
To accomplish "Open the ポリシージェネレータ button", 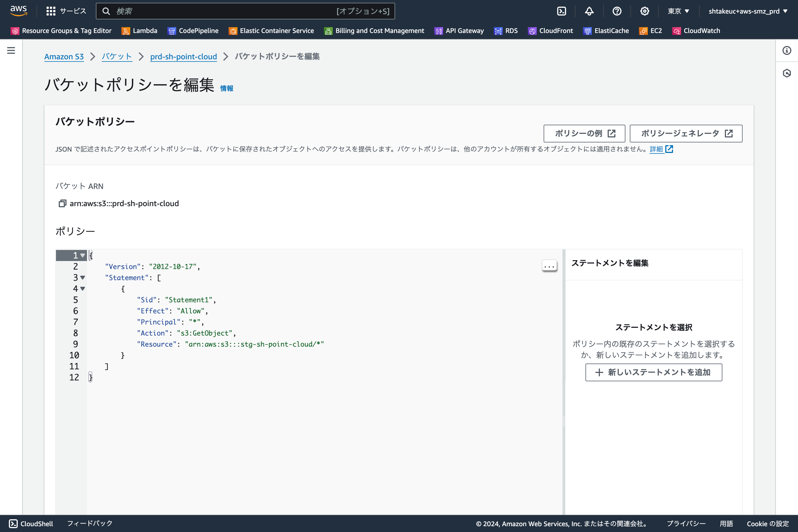I will 686,133.
